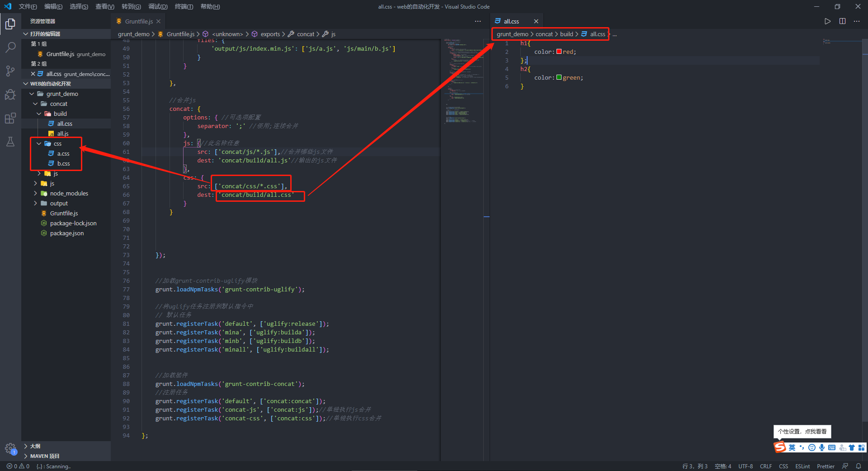This screenshot has width=868, height=471.
Task: Click the ESLint status bar item
Action: pyautogui.click(x=802, y=466)
